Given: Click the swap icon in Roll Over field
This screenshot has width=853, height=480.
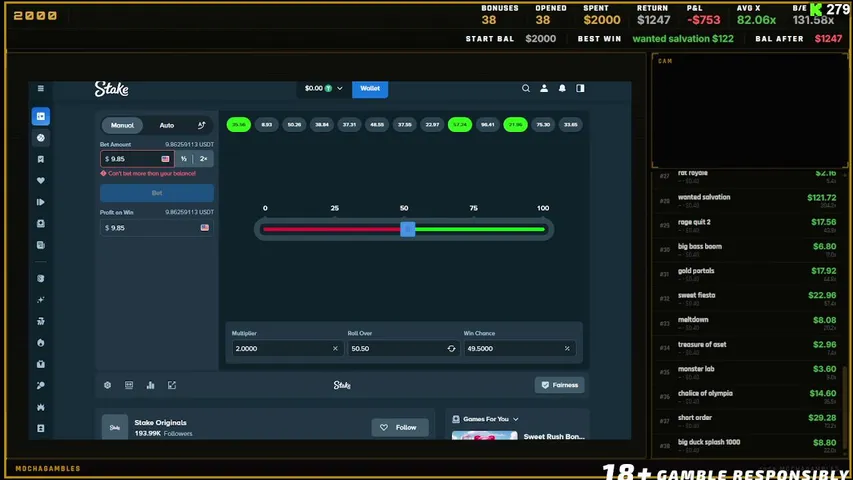Looking at the screenshot, I should (452, 349).
